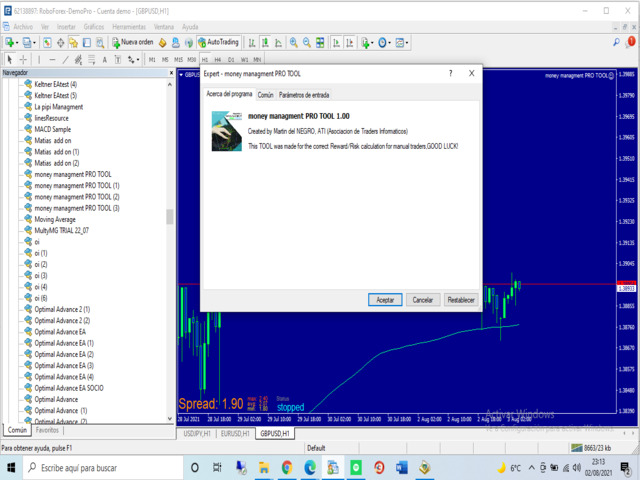The height and width of the screenshot is (480, 640).
Task: Open the Profiles toolbar icon
Action: coord(27,42)
